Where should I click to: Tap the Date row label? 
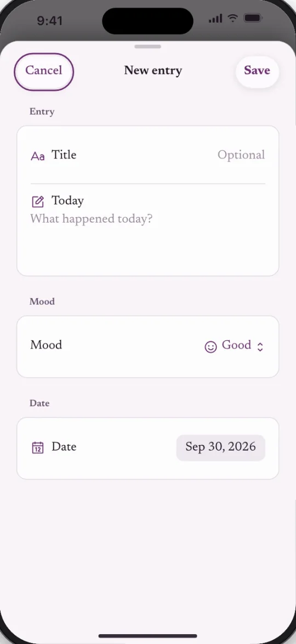[64, 447]
